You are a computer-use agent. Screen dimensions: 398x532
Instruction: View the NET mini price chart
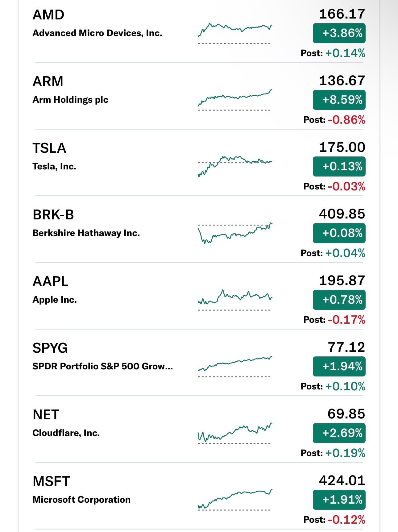click(x=235, y=433)
